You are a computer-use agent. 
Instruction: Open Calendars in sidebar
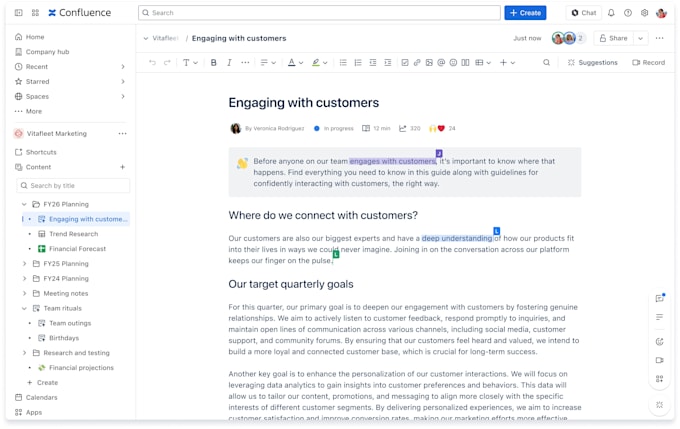(36, 397)
